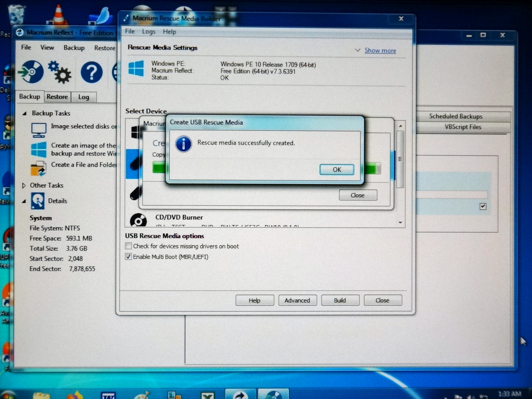Switch to the Restore tab
This screenshot has height=399, width=532.
pos(57,97)
